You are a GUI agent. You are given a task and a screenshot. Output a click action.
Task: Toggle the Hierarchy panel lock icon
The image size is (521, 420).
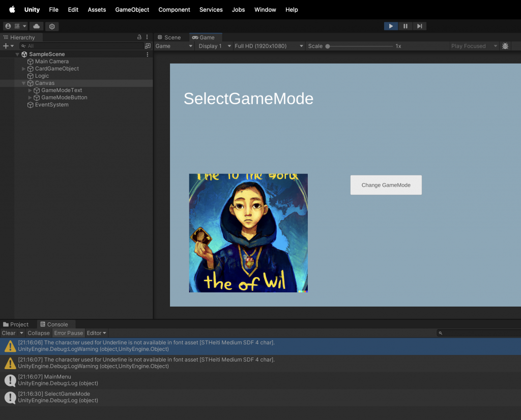point(139,37)
